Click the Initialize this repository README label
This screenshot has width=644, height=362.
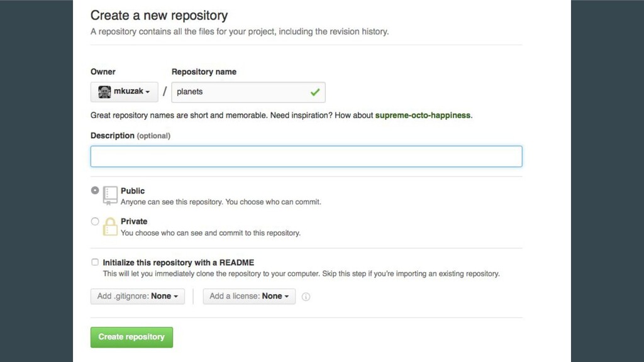click(178, 263)
